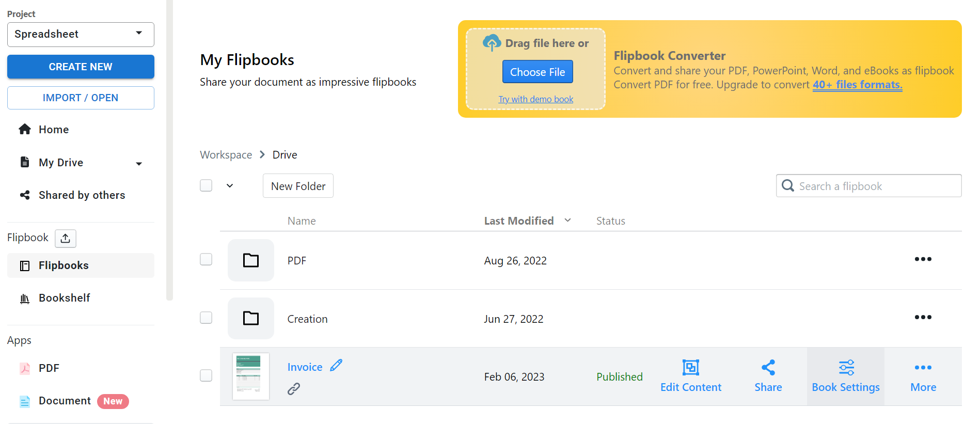Open the Project Spreadsheet dropdown

click(x=81, y=34)
